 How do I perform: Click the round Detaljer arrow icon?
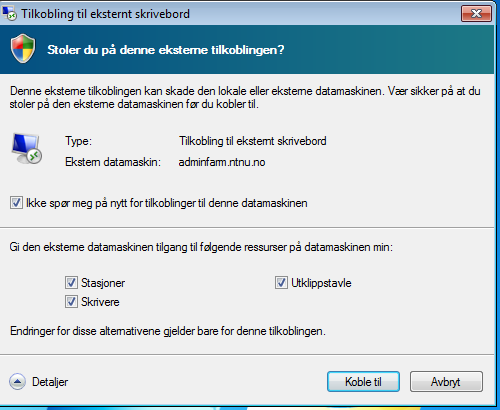(x=17, y=382)
